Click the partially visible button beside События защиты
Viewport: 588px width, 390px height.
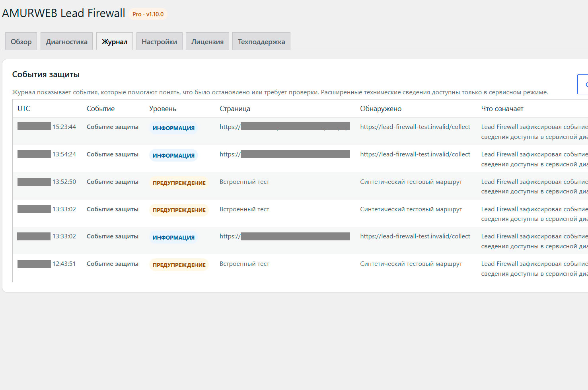pos(583,84)
